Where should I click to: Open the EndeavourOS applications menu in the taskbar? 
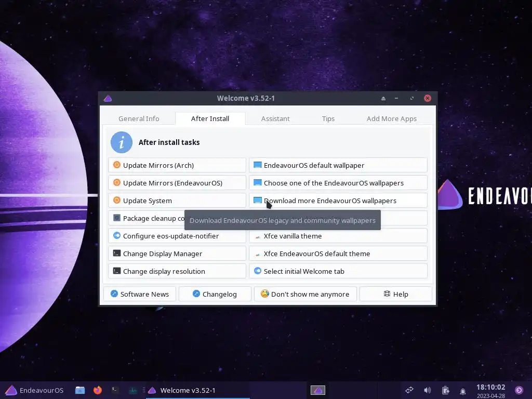pyautogui.click(x=35, y=390)
